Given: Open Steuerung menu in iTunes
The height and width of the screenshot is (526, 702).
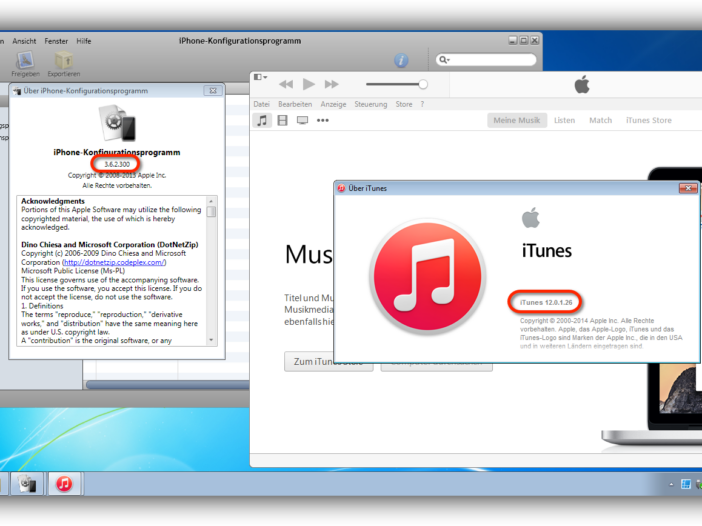Looking at the screenshot, I should point(371,104).
